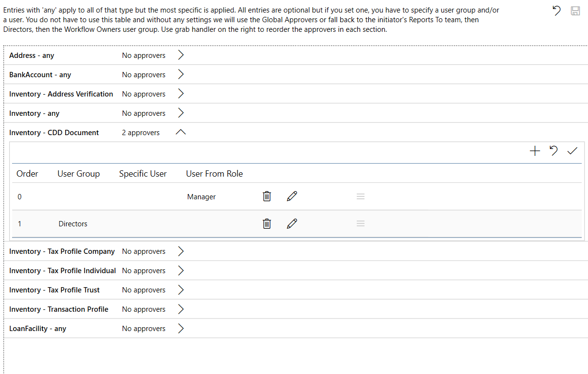Expand Inventory - Address Verification section
Screen dimensions: 588x374
tap(181, 94)
